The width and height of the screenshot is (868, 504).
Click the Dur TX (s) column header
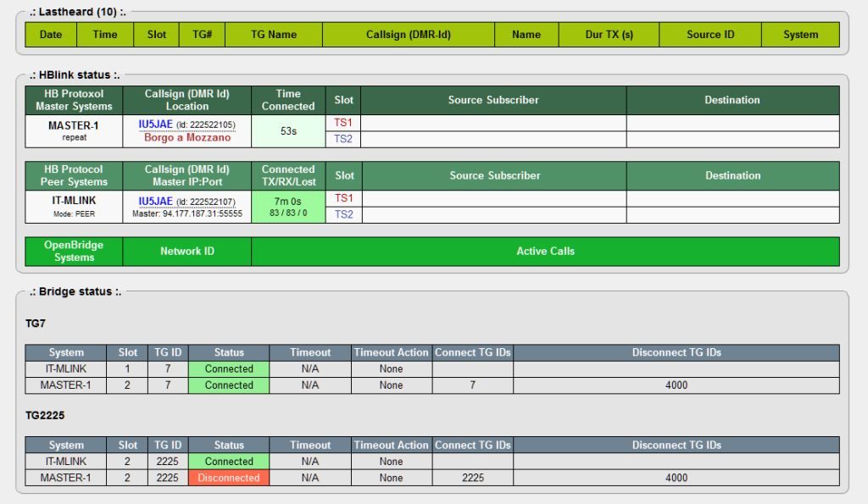coord(609,34)
